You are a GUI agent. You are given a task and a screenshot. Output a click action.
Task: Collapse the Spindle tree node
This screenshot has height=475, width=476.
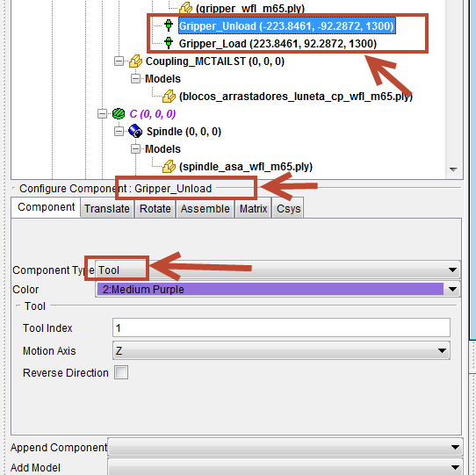click(x=119, y=132)
